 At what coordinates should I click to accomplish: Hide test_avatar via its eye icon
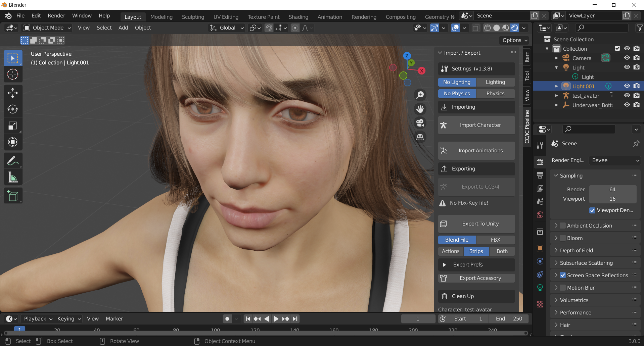pyautogui.click(x=627, y=96)
